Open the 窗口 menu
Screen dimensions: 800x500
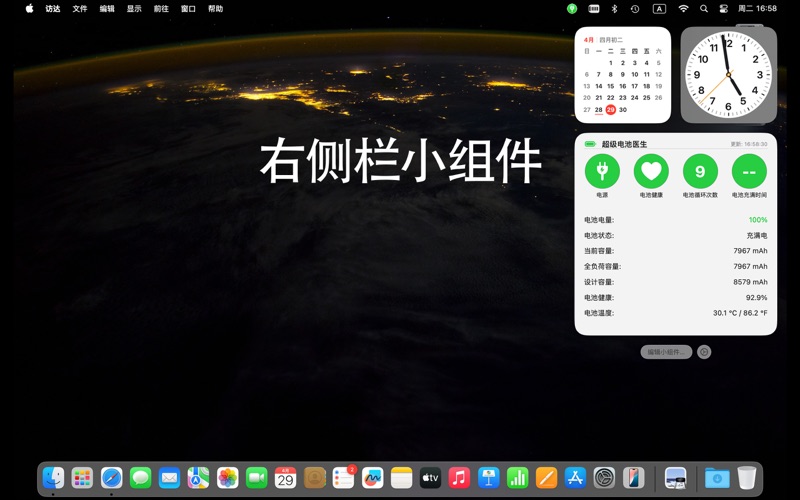[x=188, y=9]
